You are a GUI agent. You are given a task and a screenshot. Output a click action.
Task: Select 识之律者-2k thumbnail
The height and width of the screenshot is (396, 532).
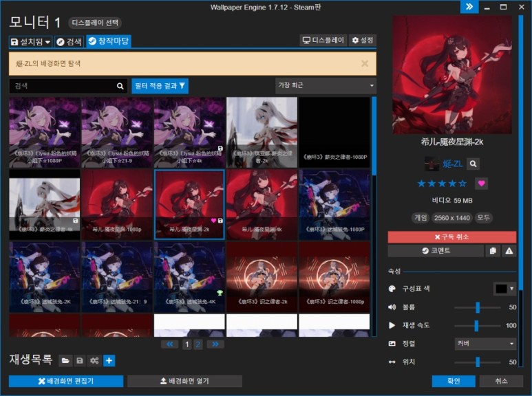(x=262, y=276)
